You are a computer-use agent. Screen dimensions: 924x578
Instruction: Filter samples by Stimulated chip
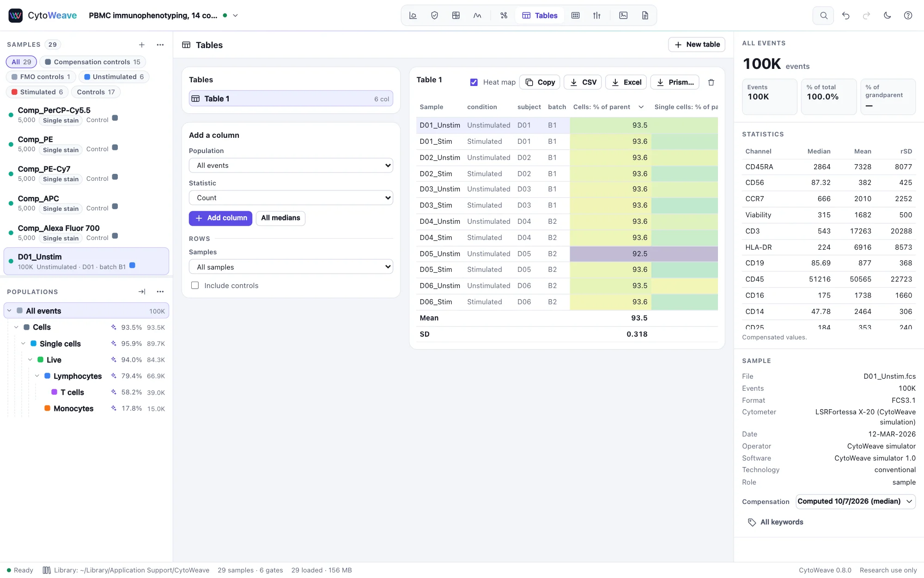click(x=37, y=92)
